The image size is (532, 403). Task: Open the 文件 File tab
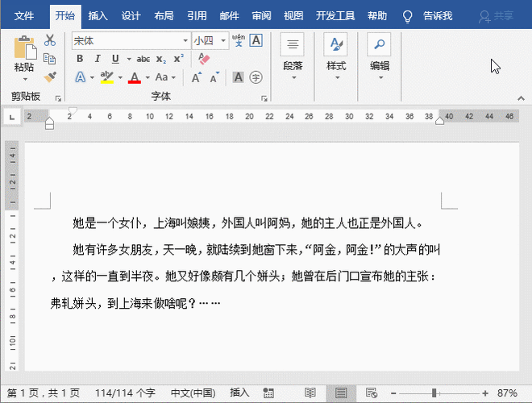24,16
